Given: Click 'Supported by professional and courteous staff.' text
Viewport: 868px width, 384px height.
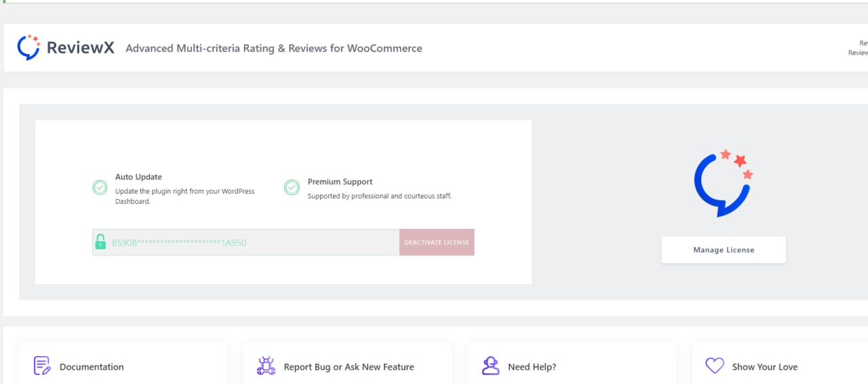Looking at the screenshot, I should [x=380, y=196].
